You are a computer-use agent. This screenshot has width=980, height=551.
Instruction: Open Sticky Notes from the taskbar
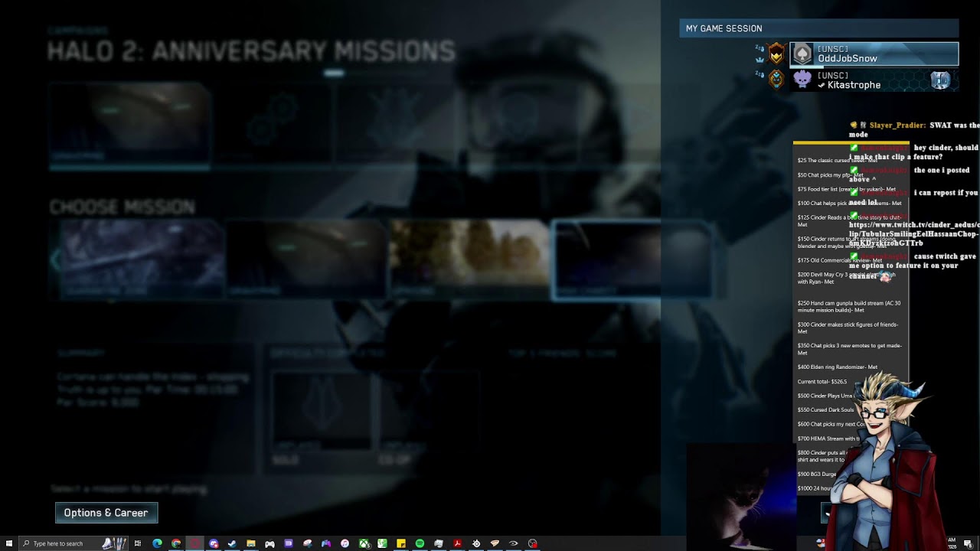(401, 543)
